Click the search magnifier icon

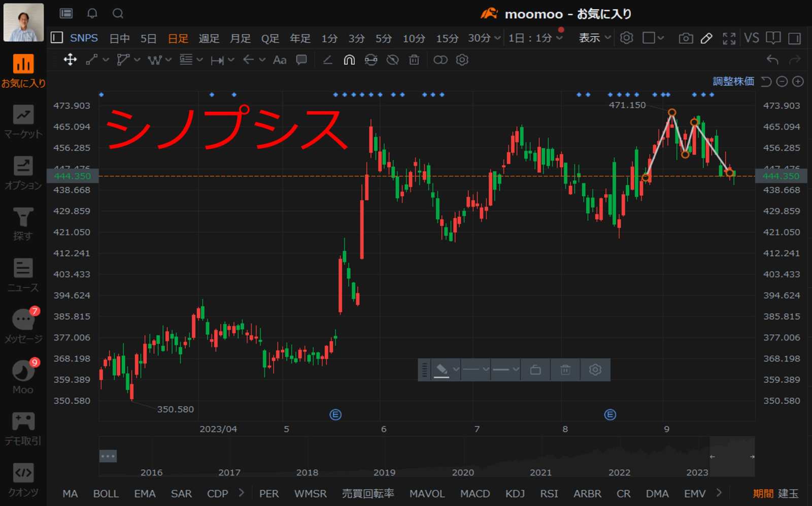pos(118,14)
